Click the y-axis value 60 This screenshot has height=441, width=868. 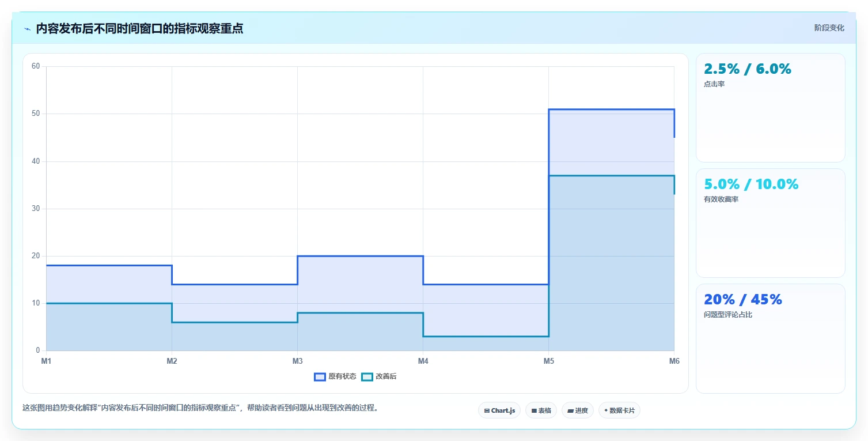click(36, 66)
